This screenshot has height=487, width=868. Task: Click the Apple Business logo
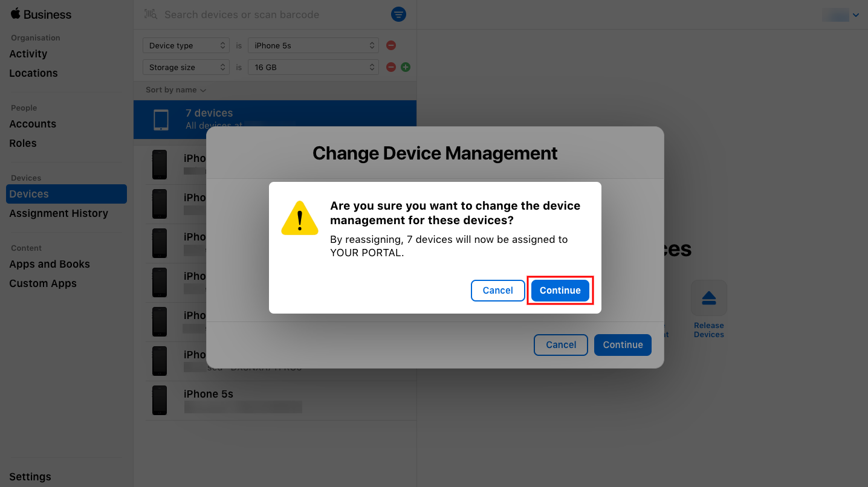(x=40, y=15)
